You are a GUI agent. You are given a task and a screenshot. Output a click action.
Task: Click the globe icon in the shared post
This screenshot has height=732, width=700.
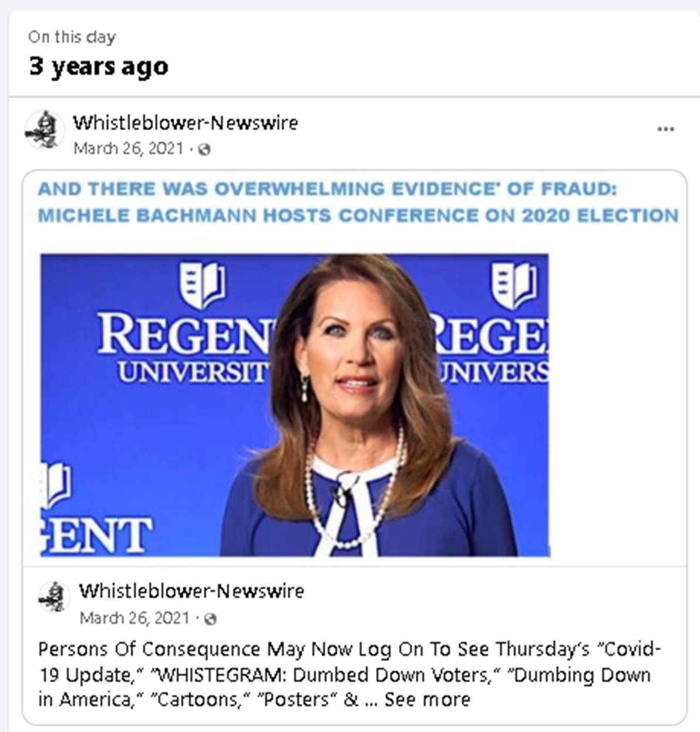pyautogui.click(x=210, y=619)
